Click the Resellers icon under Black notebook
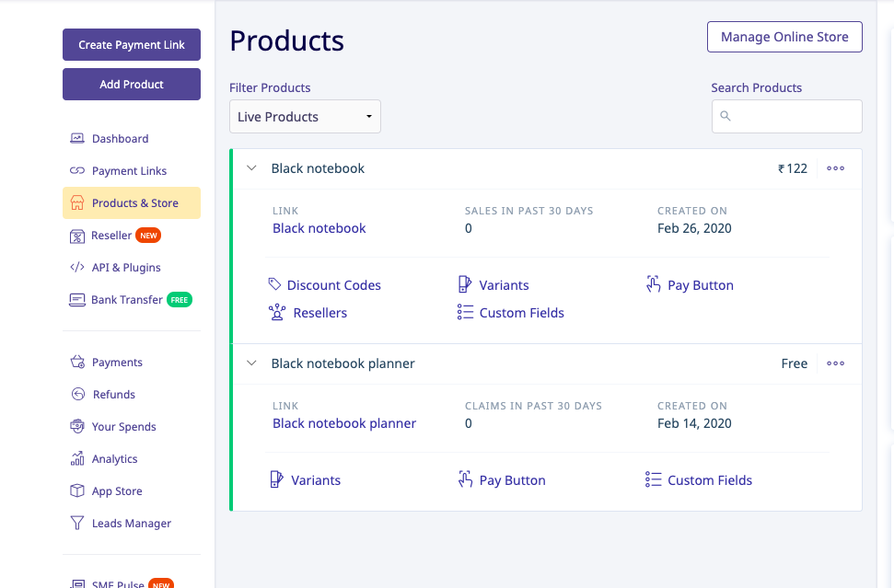This screenshot has height=588, width=894. coord(277,313)
